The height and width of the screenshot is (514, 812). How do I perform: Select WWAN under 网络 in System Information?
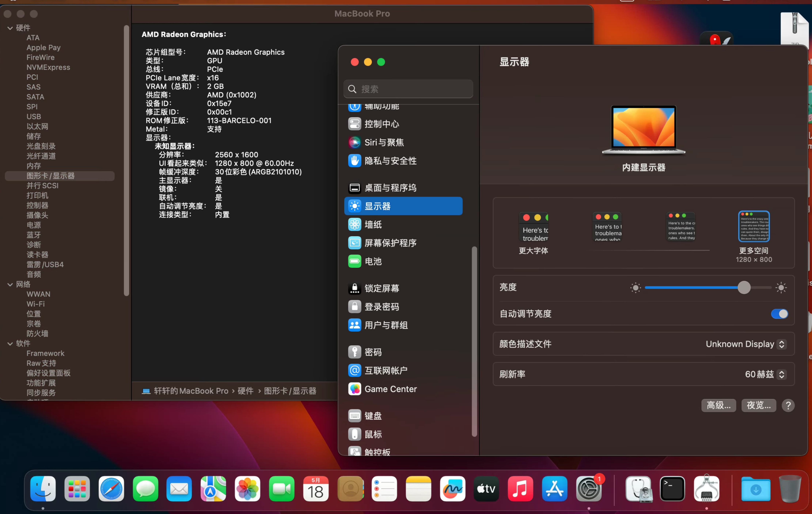(38, 294)
